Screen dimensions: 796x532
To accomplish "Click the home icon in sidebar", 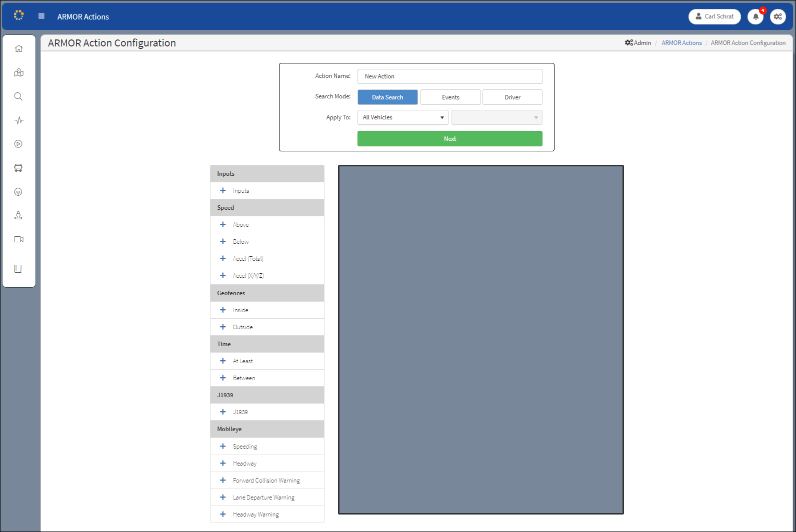I will click(18, 48).
